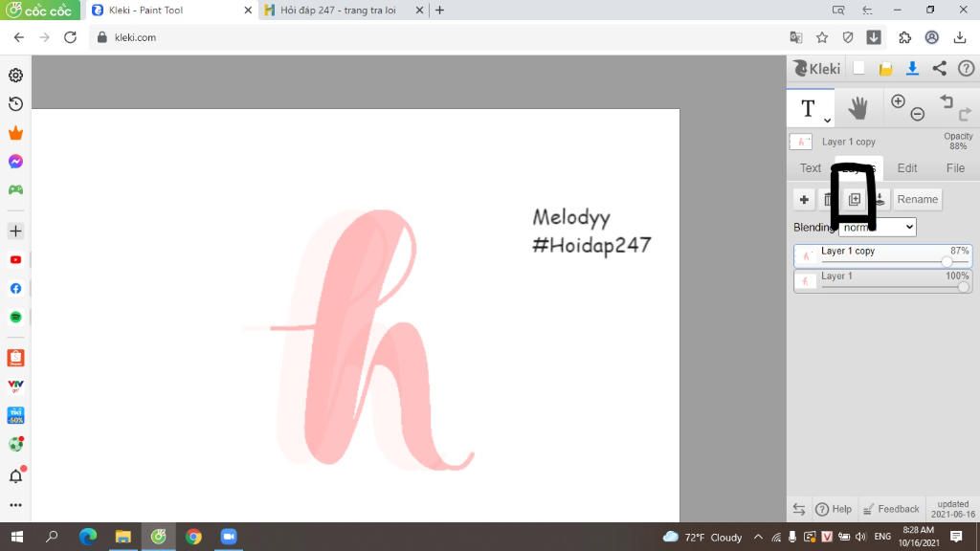Open Zoom from the taskbar
The image size is (980, 551).
coord(229,537)
